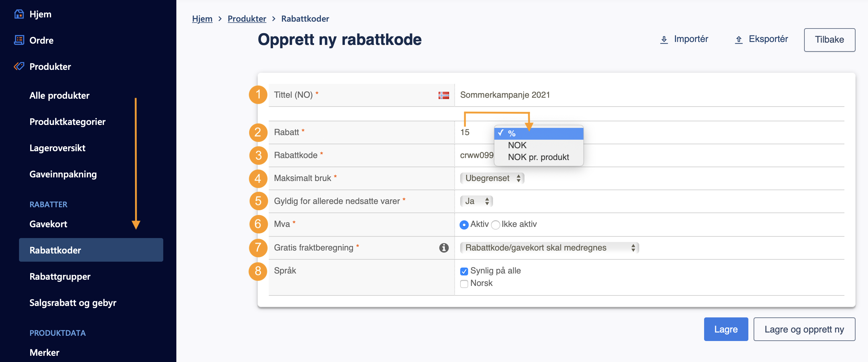Open the Maksimalt bruk Ubegrenset dropdown
868x362 pixels.
click(492, 178)
